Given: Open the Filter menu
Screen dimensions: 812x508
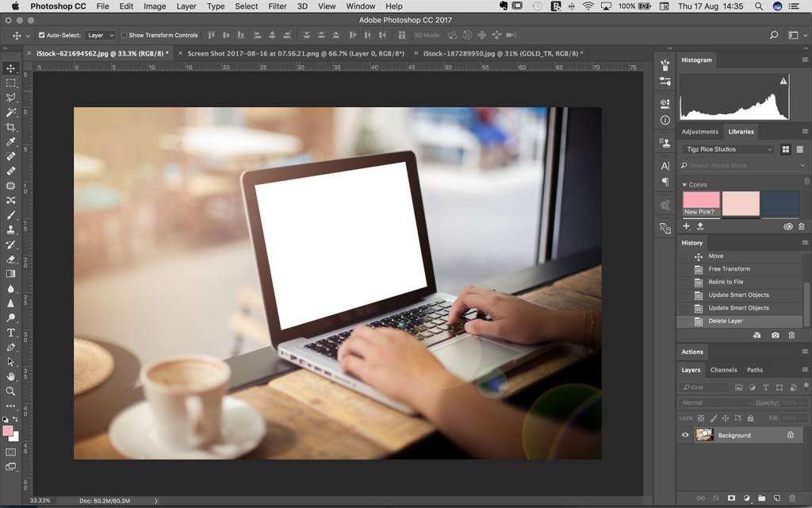Looking at the screenshot, I should [277, 6].
